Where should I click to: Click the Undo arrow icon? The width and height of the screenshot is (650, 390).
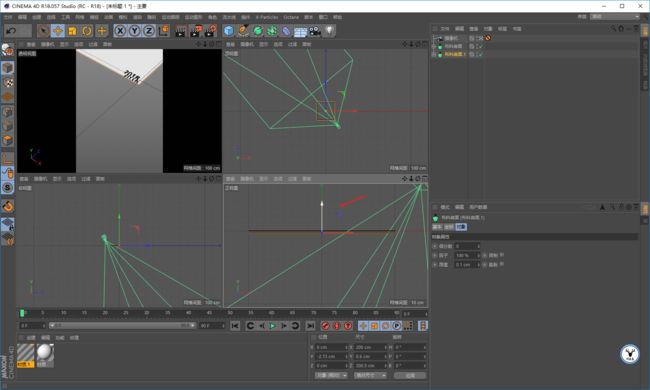coord(12,31)
